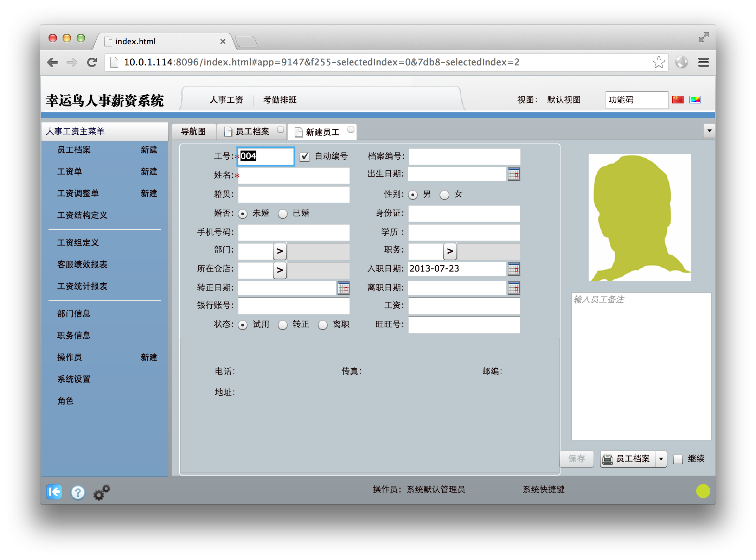Viewport: 756px width, 560px height.
Task: Click the globe extension icon
Action: pyautogui.click(x=681, y=62)
